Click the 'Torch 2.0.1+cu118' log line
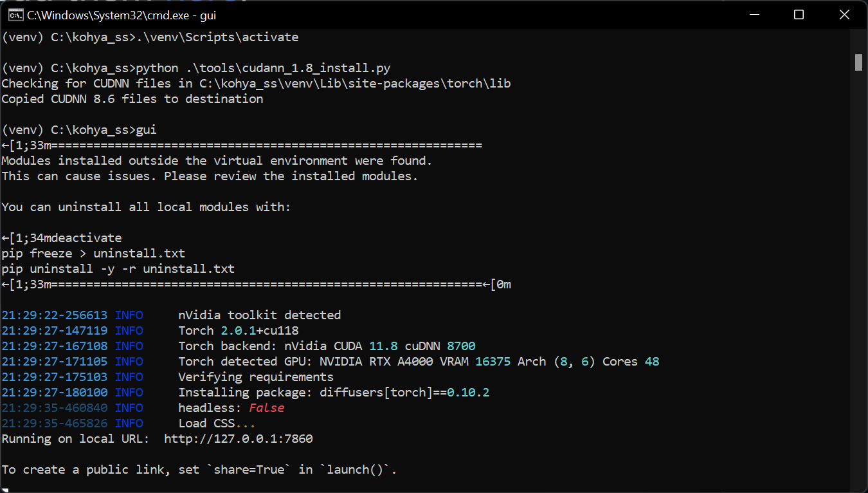Screen dimensions: 868x493 (x=239, y=331)
